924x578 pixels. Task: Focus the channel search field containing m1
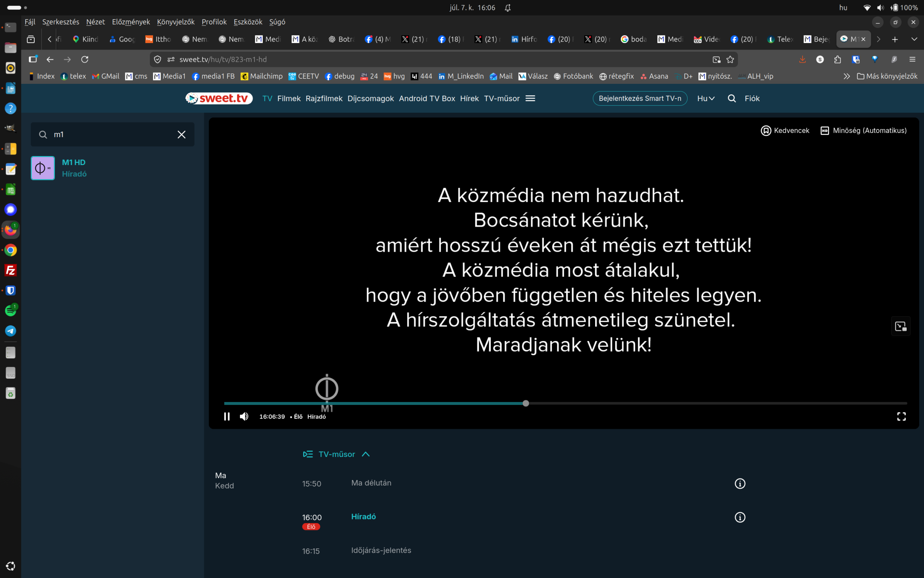pos(112,134)
